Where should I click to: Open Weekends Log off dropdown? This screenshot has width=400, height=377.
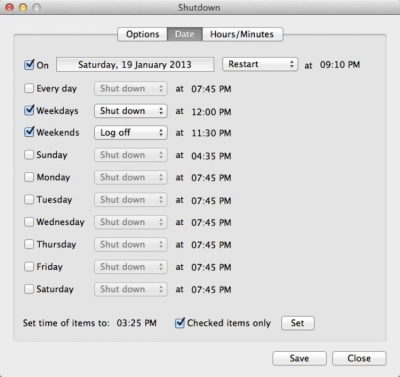(x=131, y=133)
